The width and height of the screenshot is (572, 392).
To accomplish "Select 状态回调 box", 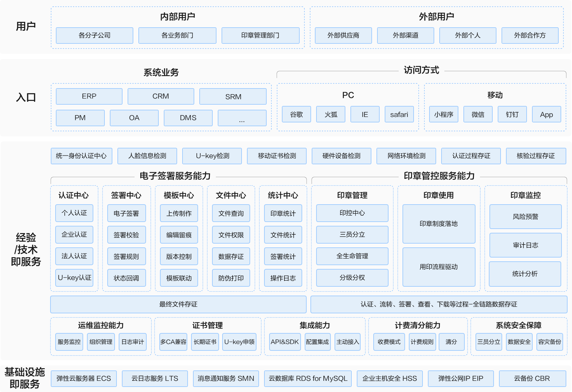I will (127, 278).
